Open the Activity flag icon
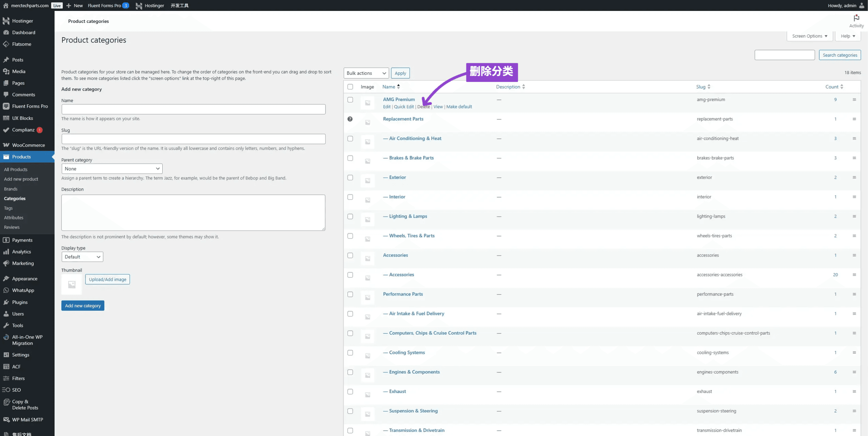The width and height of the screenshot is (868, 436). pyautogui.click(x=856, y=18)
